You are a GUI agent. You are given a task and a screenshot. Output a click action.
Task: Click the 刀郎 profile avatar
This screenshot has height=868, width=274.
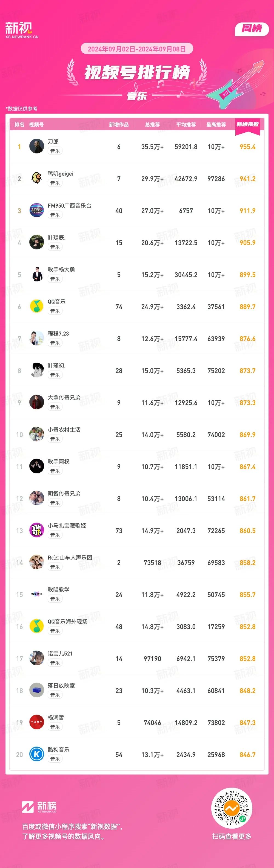(x=36, y=146)
